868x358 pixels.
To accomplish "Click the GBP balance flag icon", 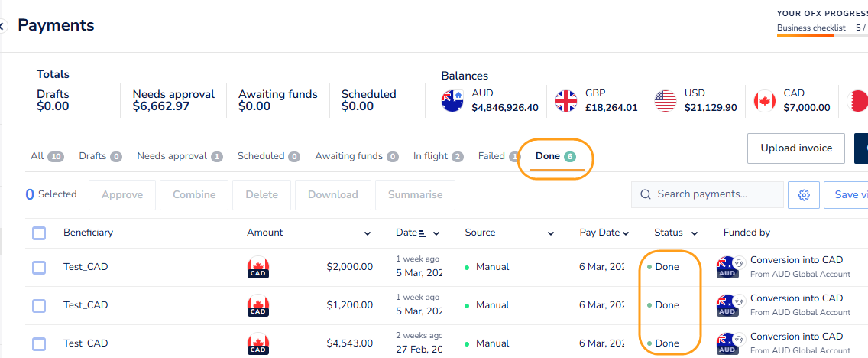I will pos(566,101).
